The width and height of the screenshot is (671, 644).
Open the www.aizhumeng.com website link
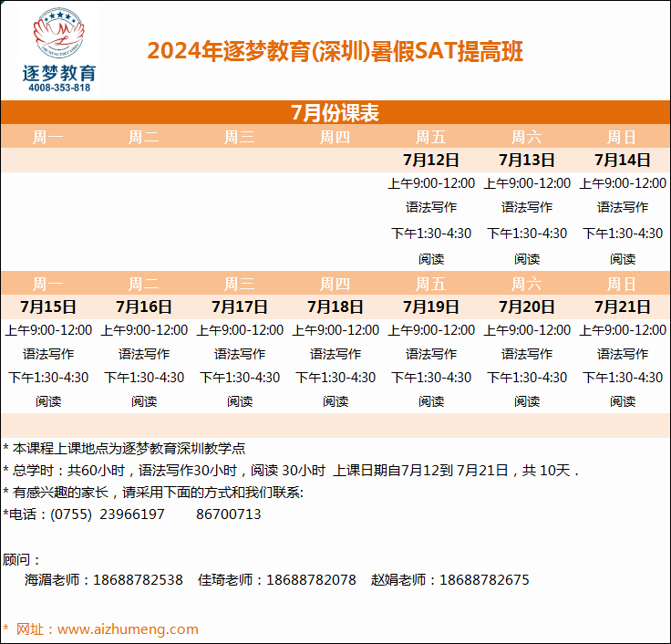(x=128, y=629)
